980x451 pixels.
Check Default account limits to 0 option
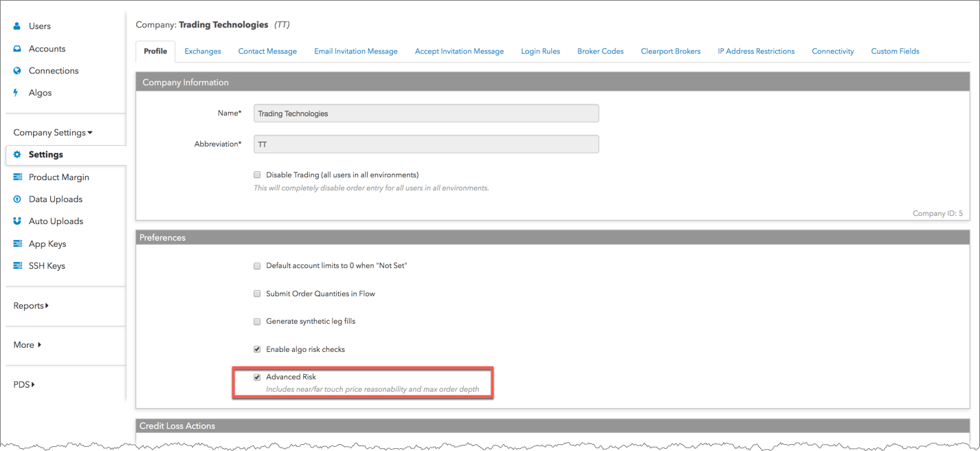click(257, 265)
